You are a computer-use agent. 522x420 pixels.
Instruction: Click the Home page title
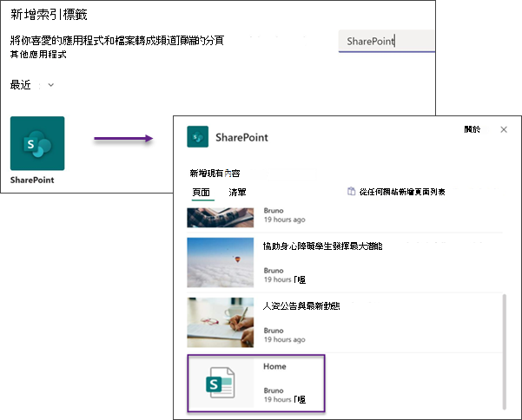tap(274, 366)
